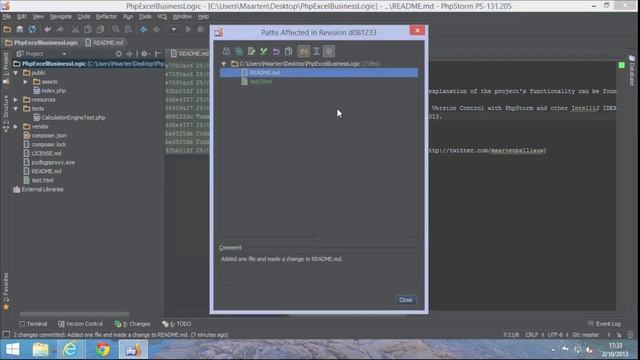Open the View menu

point(38,17)
